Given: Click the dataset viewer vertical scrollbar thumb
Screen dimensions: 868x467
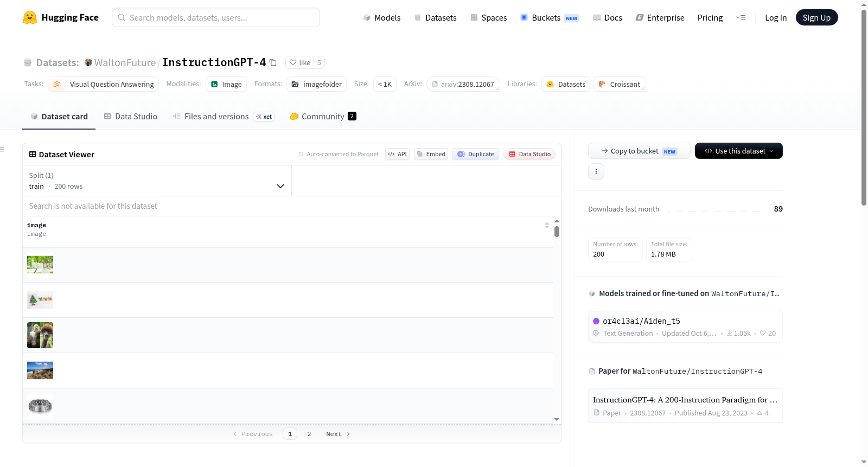Looking at the screenshot, I should point(557,232).
